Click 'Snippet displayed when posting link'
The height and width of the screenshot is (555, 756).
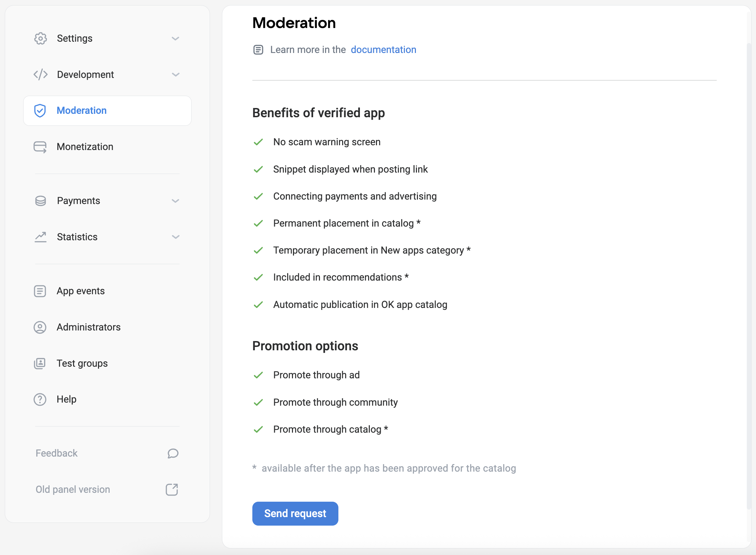(x=350, y=169)
